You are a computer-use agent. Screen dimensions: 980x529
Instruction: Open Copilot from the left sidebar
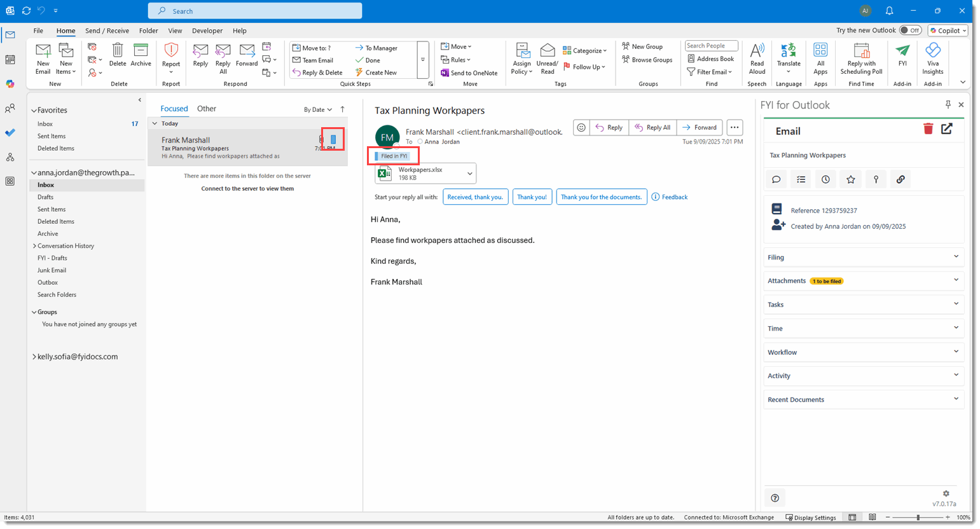coord(10,83)
